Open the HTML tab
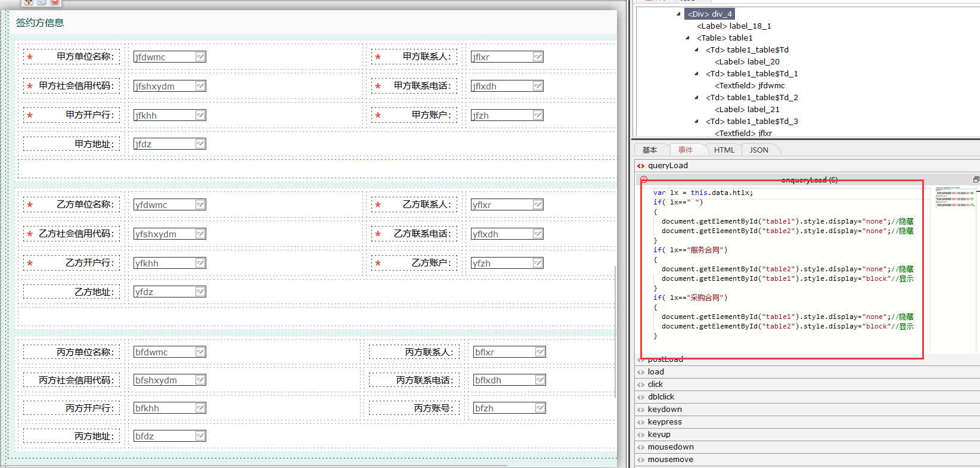 [x=724, y=150]
